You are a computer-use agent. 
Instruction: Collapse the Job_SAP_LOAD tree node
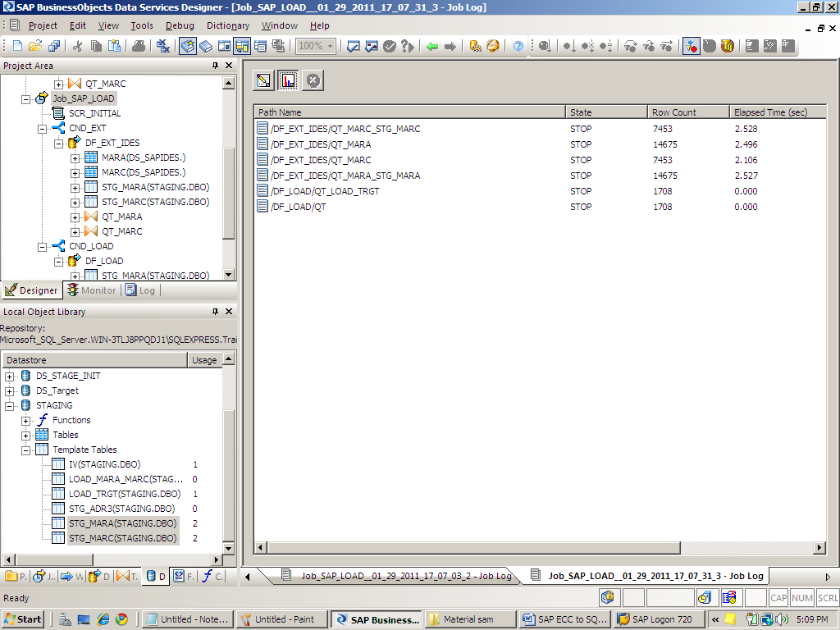click(25, 99)
